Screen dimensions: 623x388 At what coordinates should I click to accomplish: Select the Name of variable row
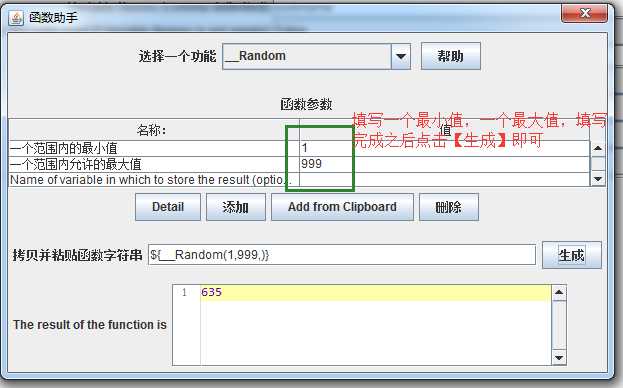[x=299, y=180]
